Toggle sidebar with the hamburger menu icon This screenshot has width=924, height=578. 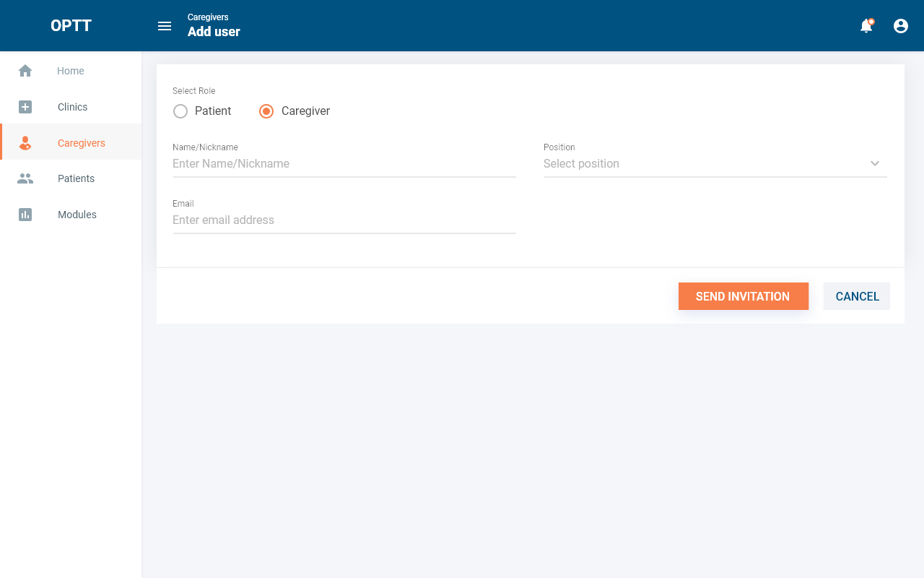click(165, 26)
